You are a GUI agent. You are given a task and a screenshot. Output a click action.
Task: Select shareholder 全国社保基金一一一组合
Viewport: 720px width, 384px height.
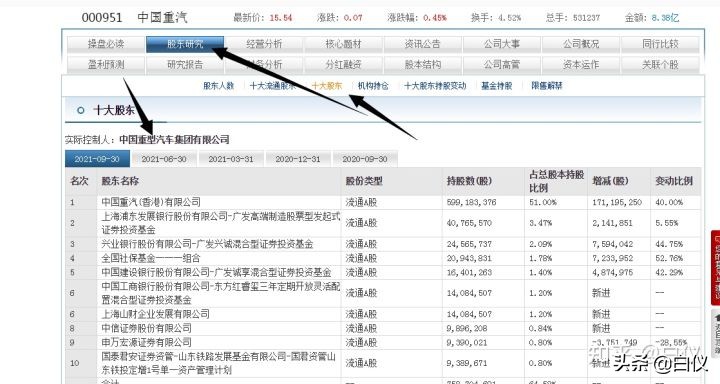pos(151,258)
